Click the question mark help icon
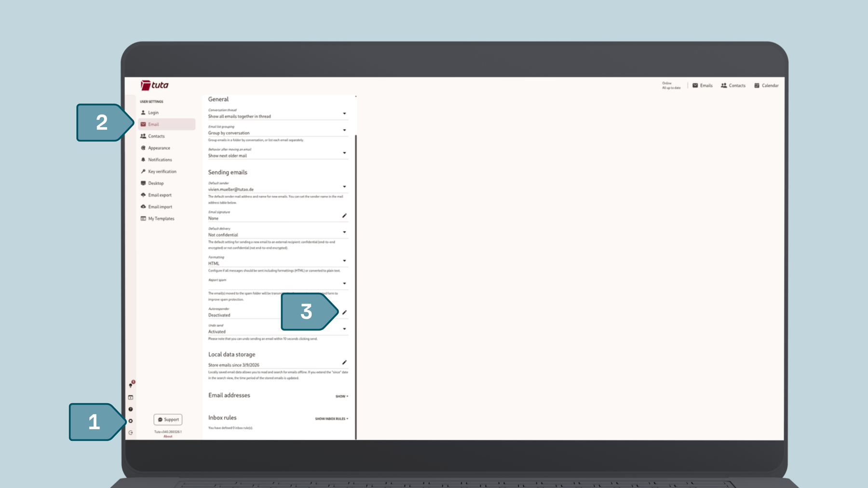This screenshot has height=488, width=868. [x=130, y=409]
